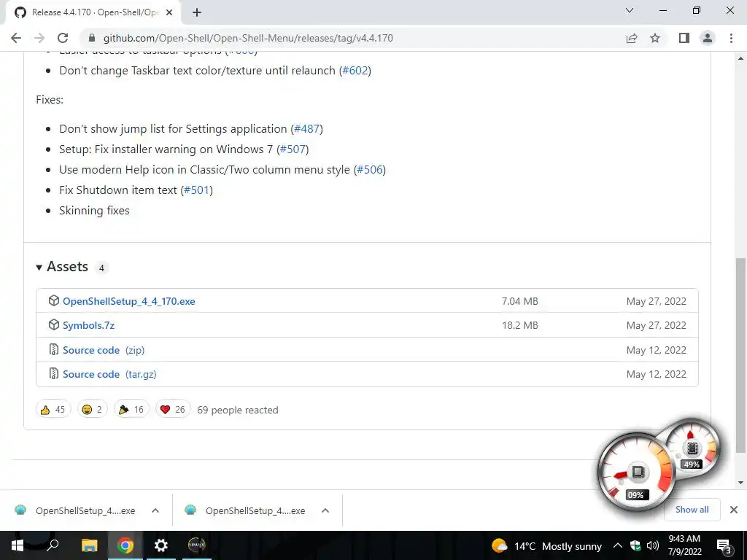The width and height of the screenshot is (747, 560).
Task: Close the Release 4.4.170 tab
Action: (x=169, y=12)
